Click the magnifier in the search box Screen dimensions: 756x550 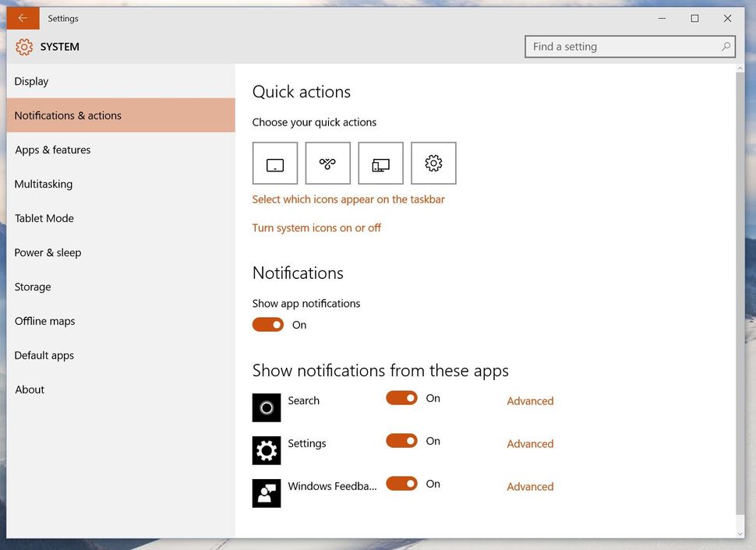pos(724,47)
